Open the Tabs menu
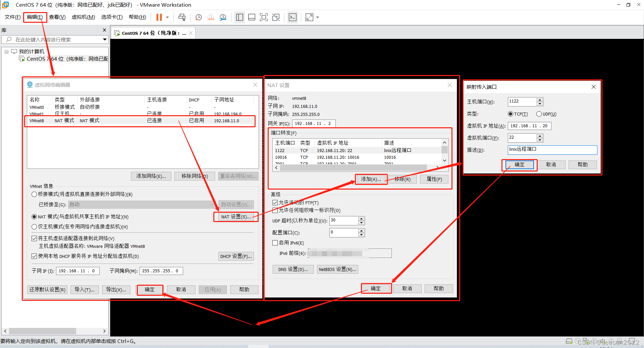This screenshot has height=348, width=644. point(112,17)
